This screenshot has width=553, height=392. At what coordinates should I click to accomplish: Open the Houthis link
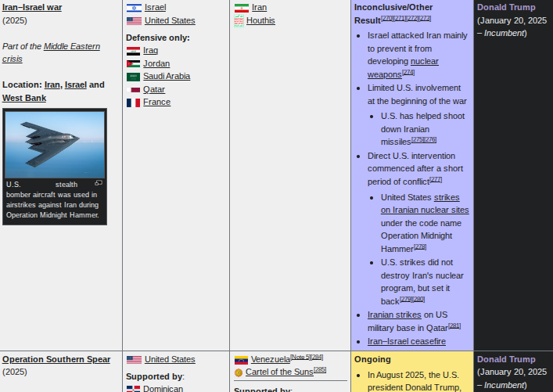click(x=260, y=21)
